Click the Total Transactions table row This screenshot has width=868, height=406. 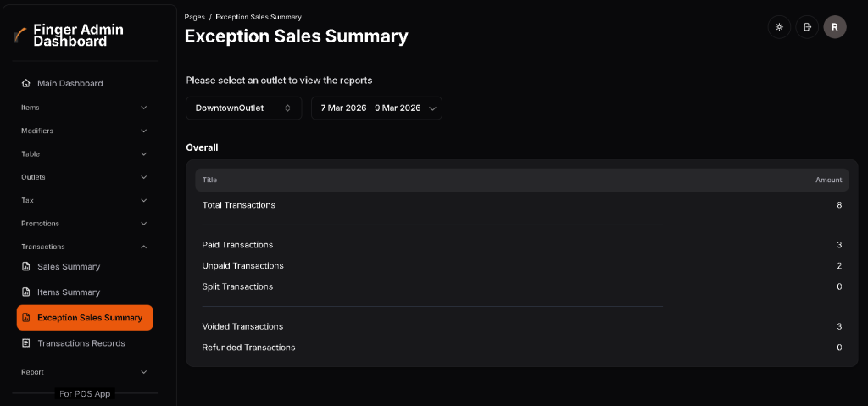521,205
